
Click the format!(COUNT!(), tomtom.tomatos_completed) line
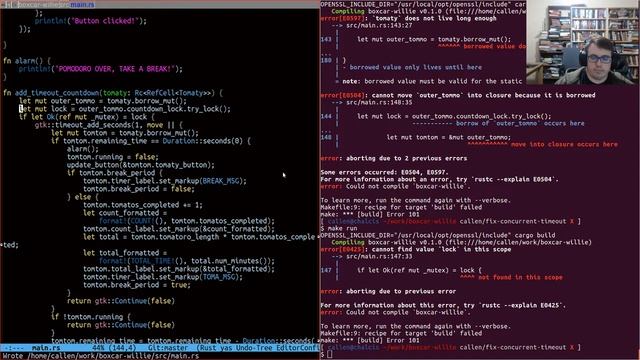(x=187, y=221)
